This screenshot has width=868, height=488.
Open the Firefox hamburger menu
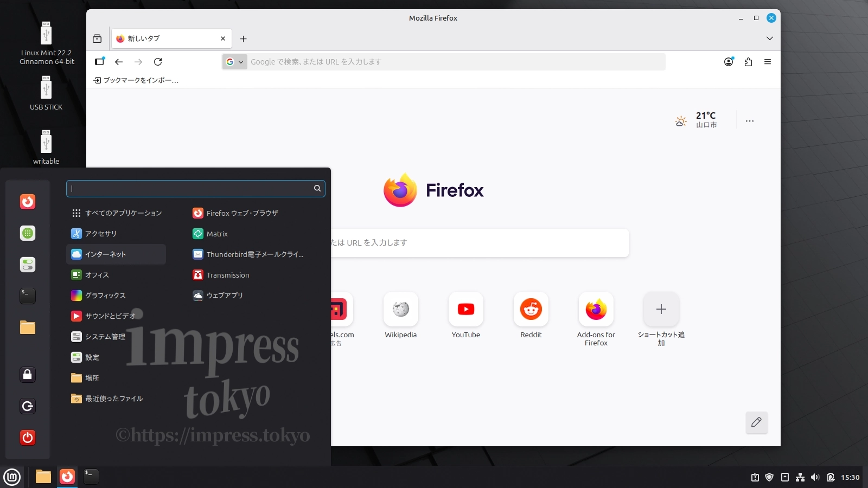click(x=768, y=62)
